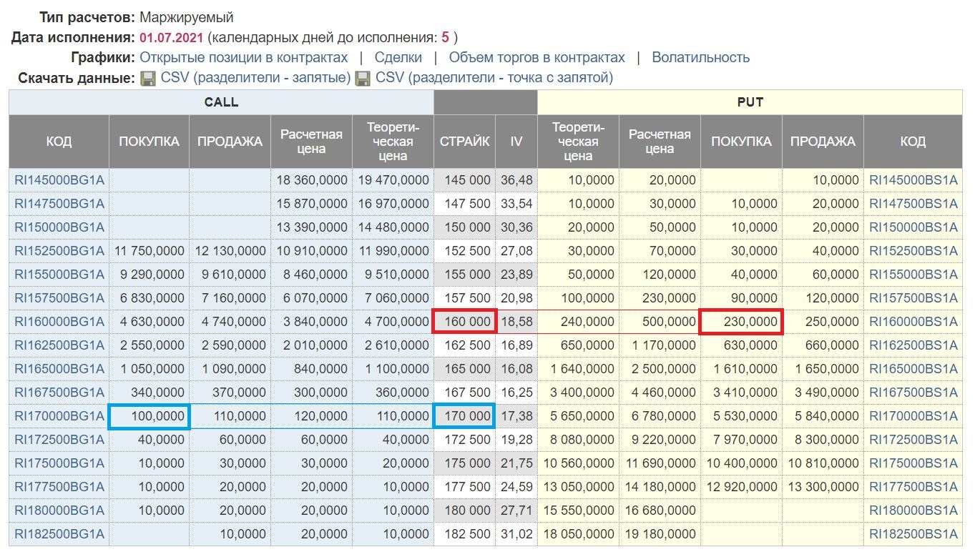Open call option RI167500BG1A
Screen dimensions: 980x557
(59, 393)
